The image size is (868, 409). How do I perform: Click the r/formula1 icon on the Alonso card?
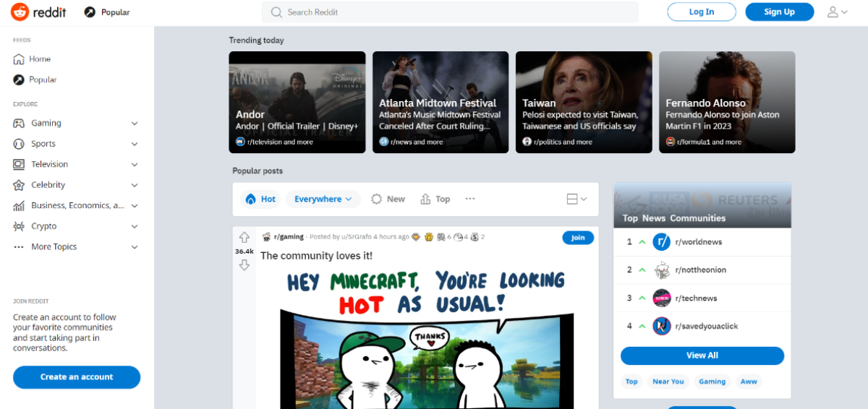tap(671, 142)
